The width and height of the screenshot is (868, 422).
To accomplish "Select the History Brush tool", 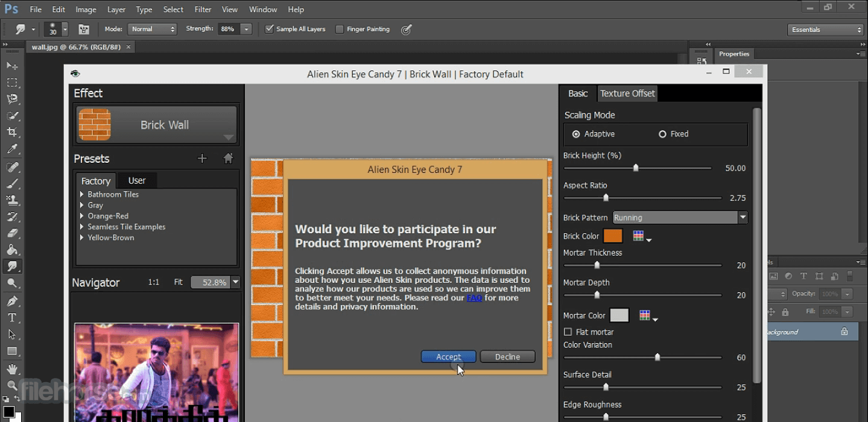I will pos(12,216).
